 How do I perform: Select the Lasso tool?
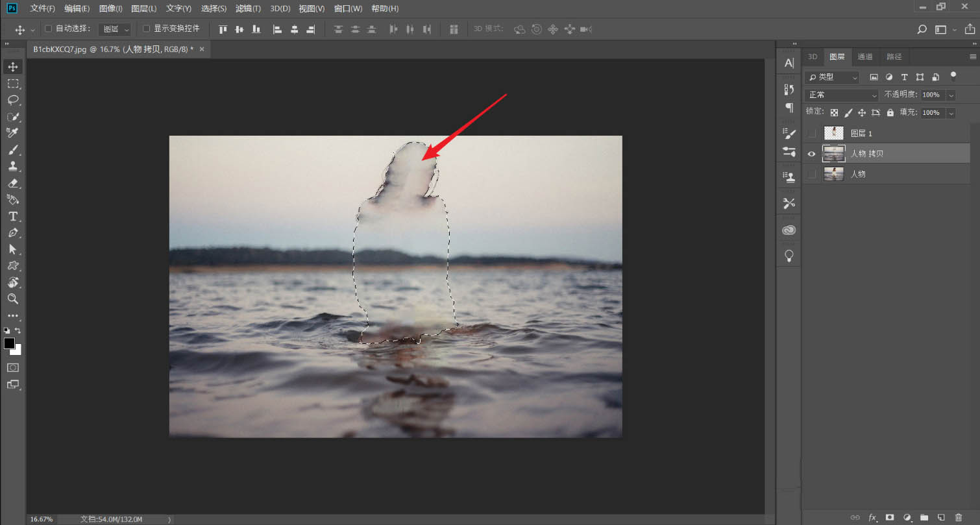(x=13, y=100)
